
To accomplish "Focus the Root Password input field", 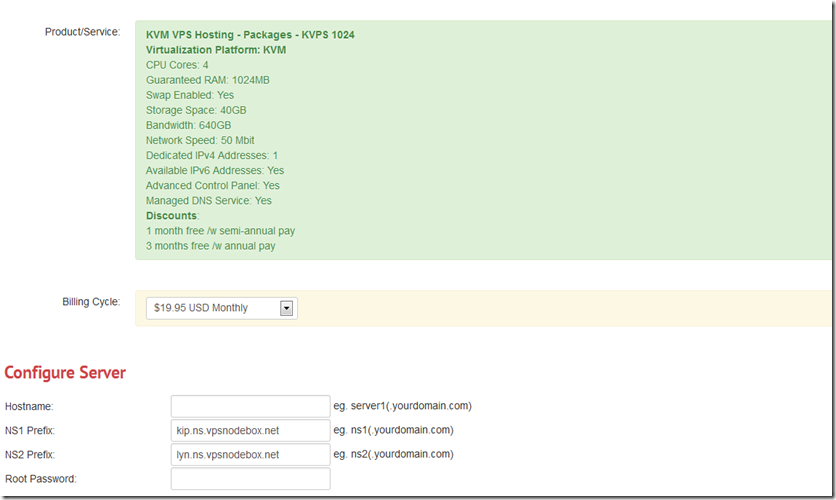I will pos(251,479).
